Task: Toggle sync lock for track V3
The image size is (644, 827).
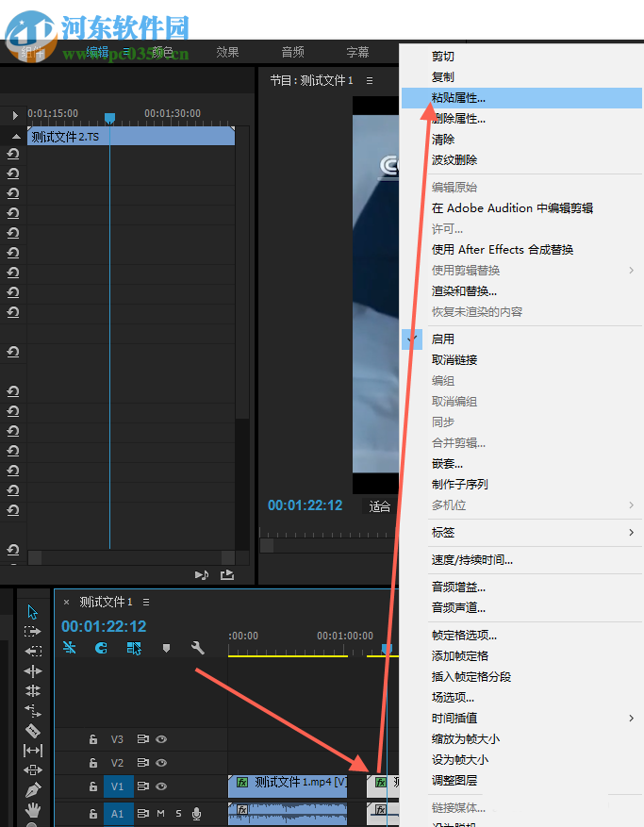Action: (143, 739)
